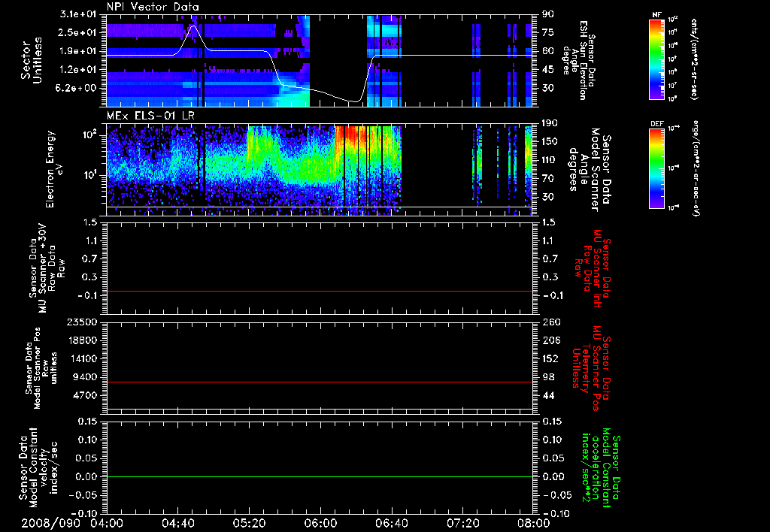Click the red line in the MU Scanner +30V panel
Viewport: 770px width, 532px height.
pyautogui.click(x=320, y=291)
